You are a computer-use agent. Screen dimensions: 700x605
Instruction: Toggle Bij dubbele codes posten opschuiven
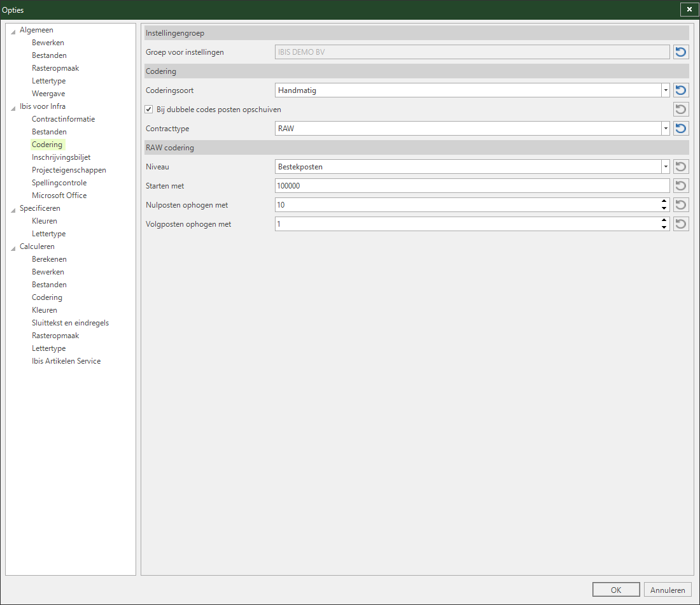(x=149, y=110)
